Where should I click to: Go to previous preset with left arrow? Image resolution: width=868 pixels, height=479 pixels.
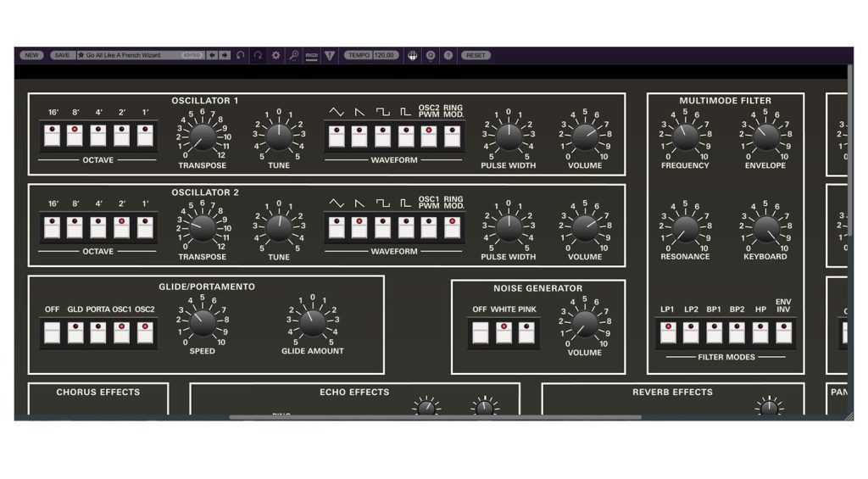tap(212, 55)
